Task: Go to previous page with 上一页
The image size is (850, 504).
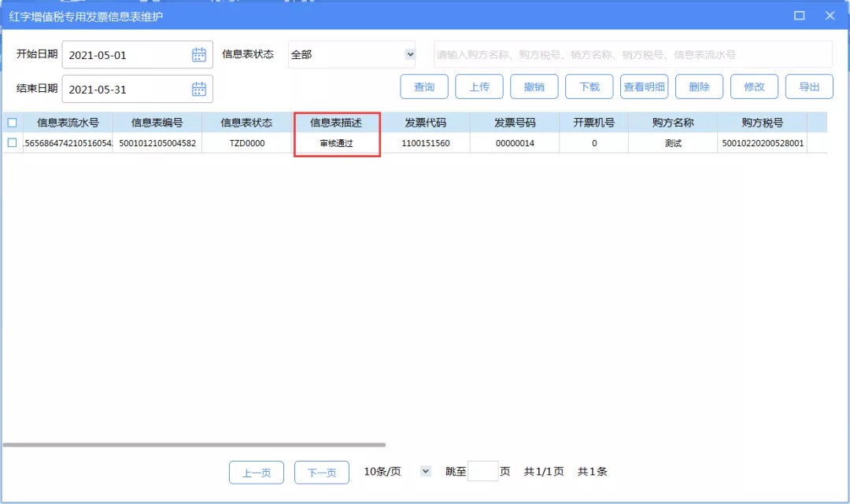Action: pyautogui.click(x=256, y=472)
